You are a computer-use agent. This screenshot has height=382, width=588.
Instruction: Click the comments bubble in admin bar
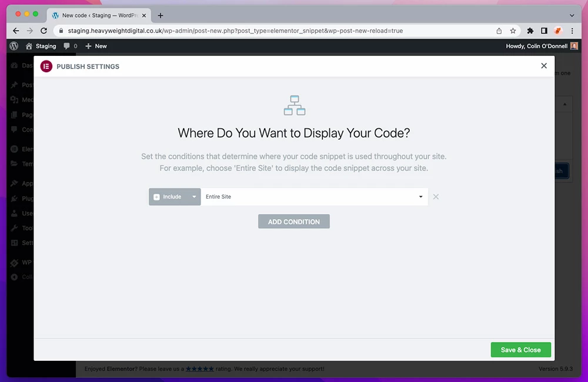click(70, 46)
